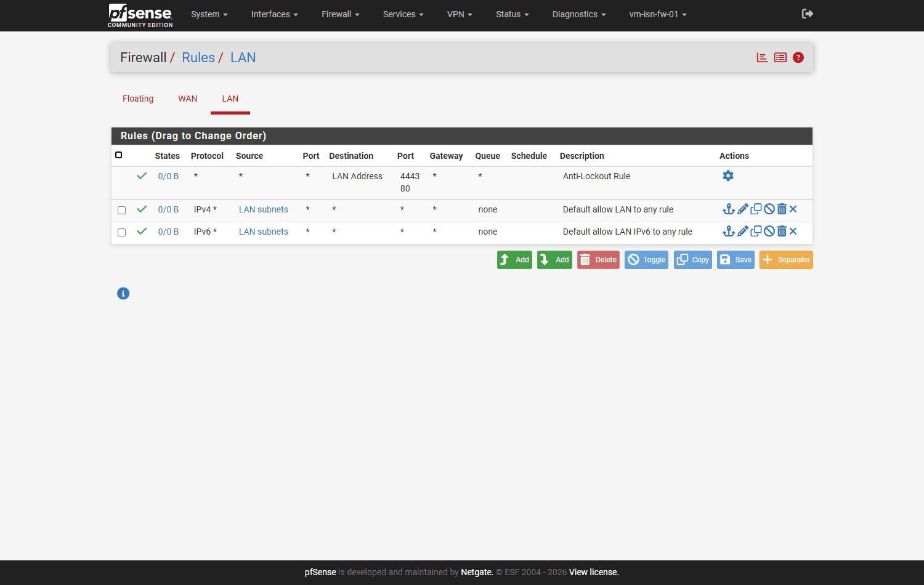Click the orange Separator button
The image size is (924, 585).
786,260
